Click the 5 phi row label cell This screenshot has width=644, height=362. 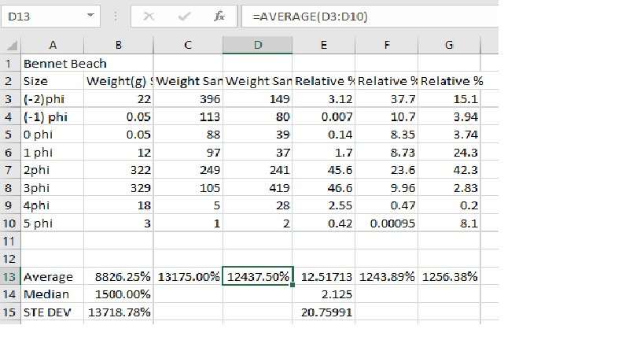53,223
